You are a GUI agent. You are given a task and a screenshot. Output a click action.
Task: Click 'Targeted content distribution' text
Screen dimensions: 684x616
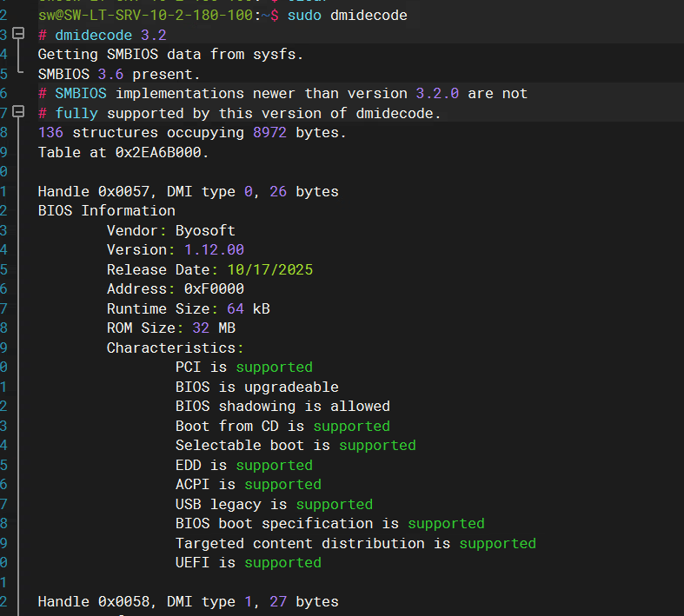click(300, 543)
